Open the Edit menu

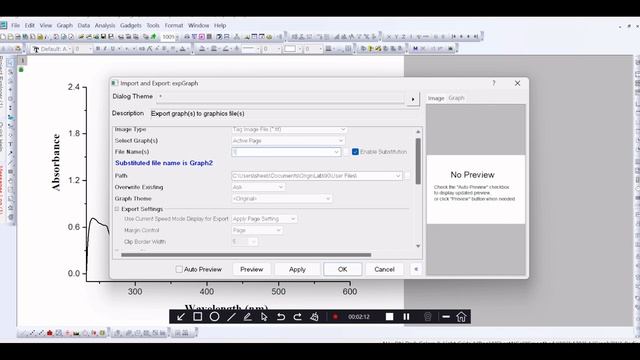(30, 25)
